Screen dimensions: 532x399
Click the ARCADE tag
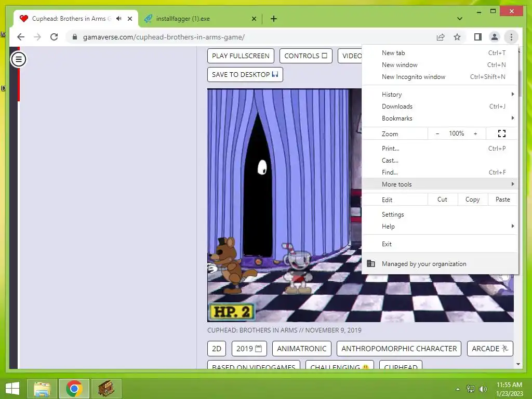pyautogui.click(x=490, y=349)
